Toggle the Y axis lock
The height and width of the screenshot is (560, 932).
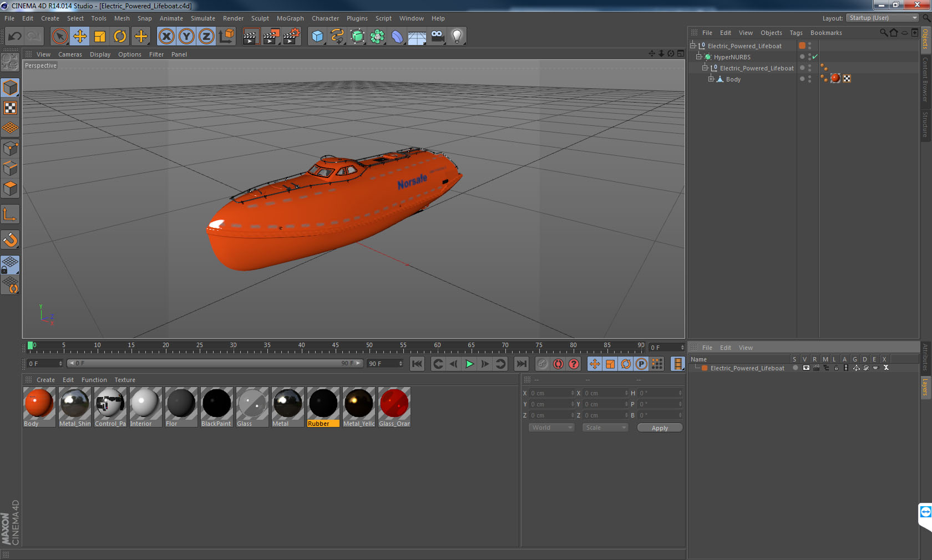click(186, 37)
